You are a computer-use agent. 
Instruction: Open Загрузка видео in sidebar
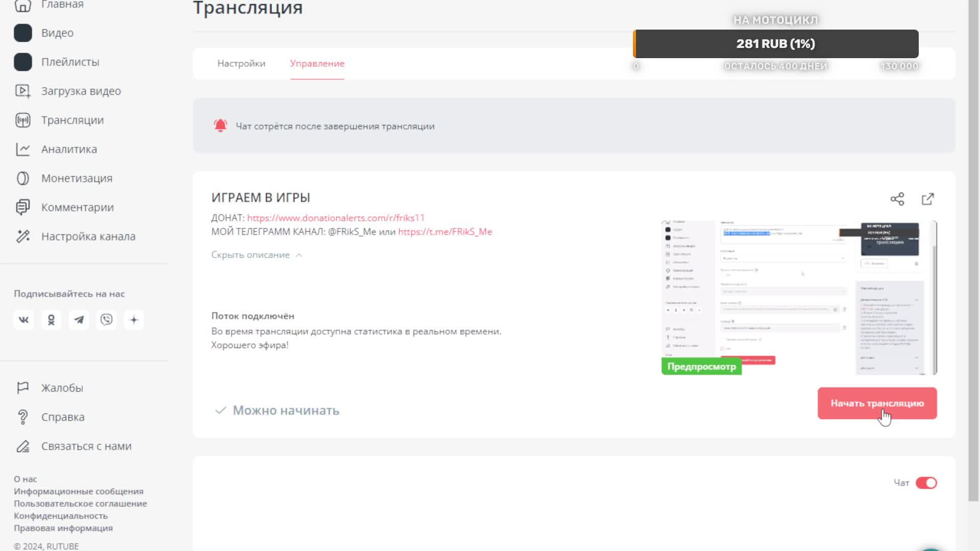[81, 91]
